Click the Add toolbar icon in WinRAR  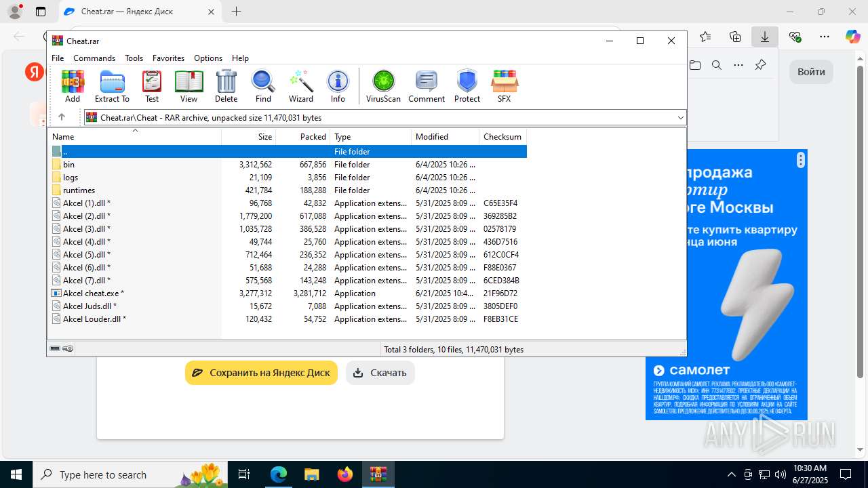tap(73, 86)
